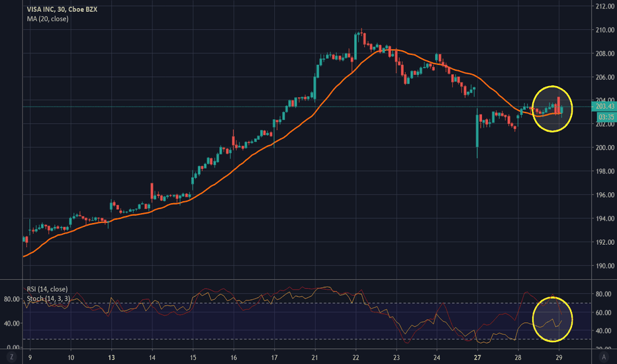
Task: Click the 40.00 left-side stochastic scale label
Action: 12,324
